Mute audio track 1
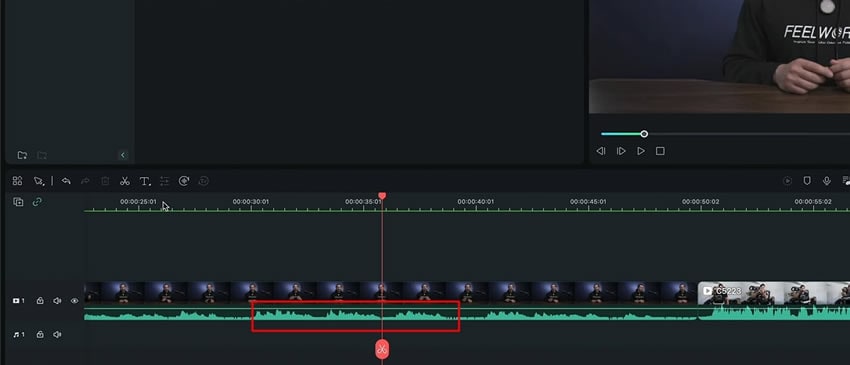This screenshot has height=365, width=850. [x=57, y=335]
